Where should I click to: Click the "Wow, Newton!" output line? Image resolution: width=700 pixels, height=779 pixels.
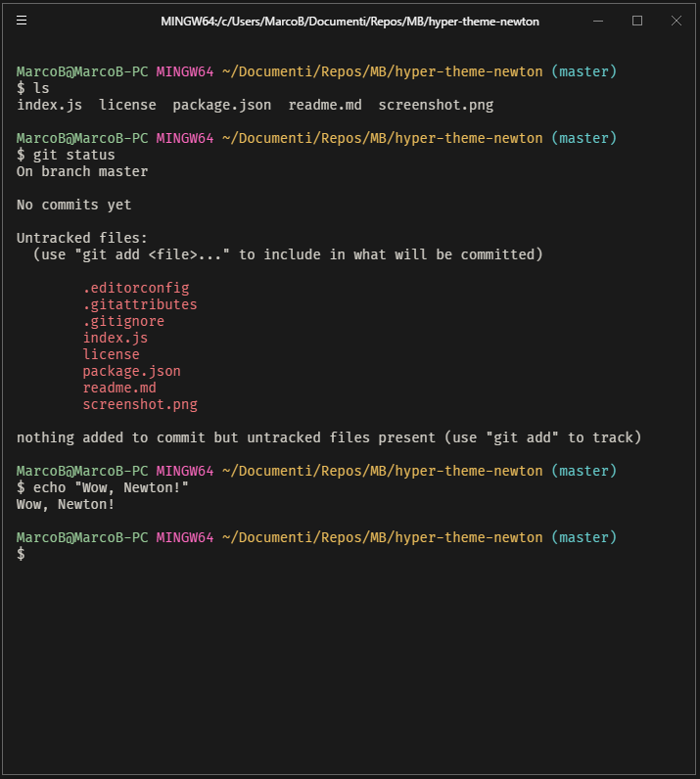click(x=66, y=504)
